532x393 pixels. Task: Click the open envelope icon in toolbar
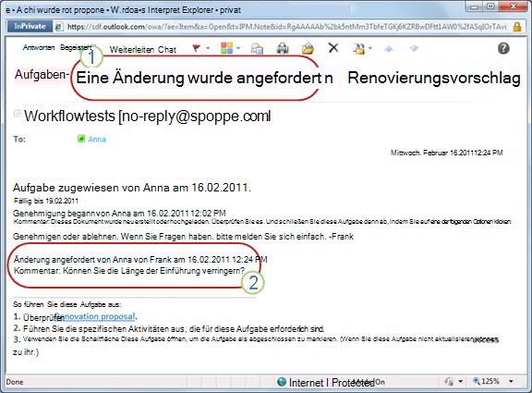tap(308, 48)
